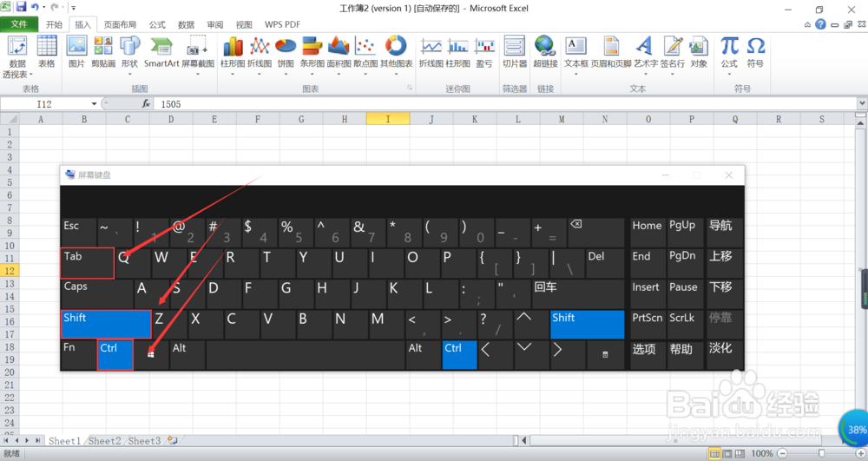Switch to the 页面布局 Page Layout tab

coord(120,24)
